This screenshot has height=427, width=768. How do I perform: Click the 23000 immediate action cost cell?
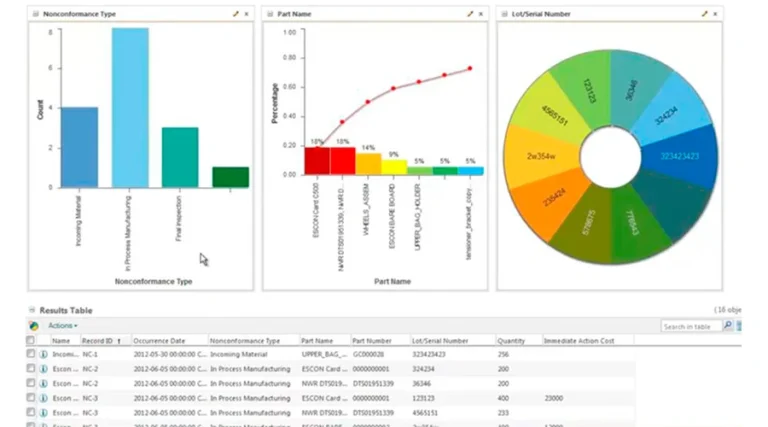553,398
